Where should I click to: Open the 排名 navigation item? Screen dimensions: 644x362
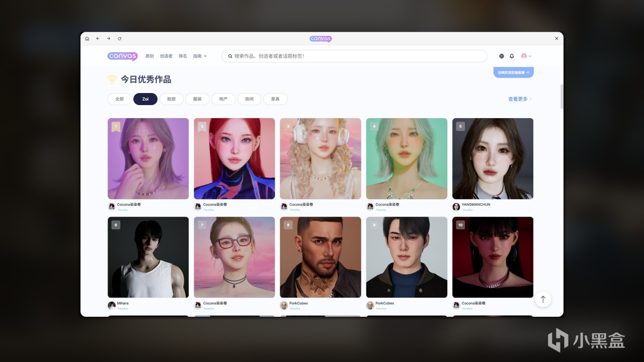(x=183, y=56)
